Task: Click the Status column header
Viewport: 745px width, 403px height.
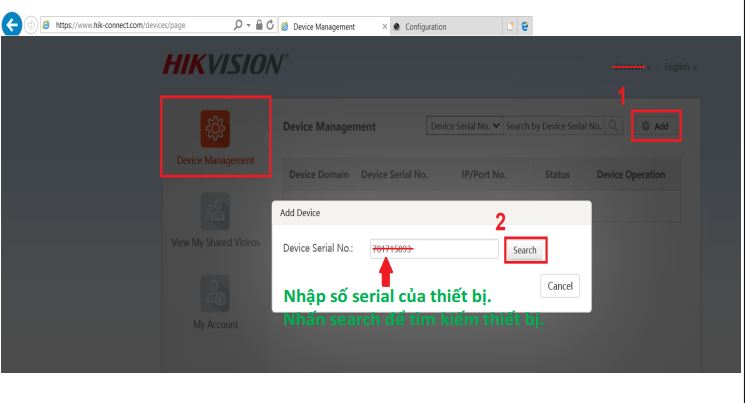Action: coord(557,174)
